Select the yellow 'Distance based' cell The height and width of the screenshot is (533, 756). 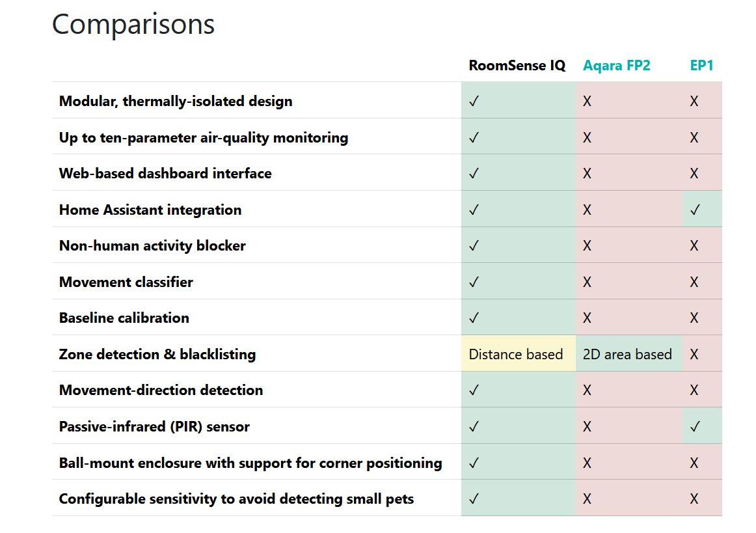click(x=519, y=353)
